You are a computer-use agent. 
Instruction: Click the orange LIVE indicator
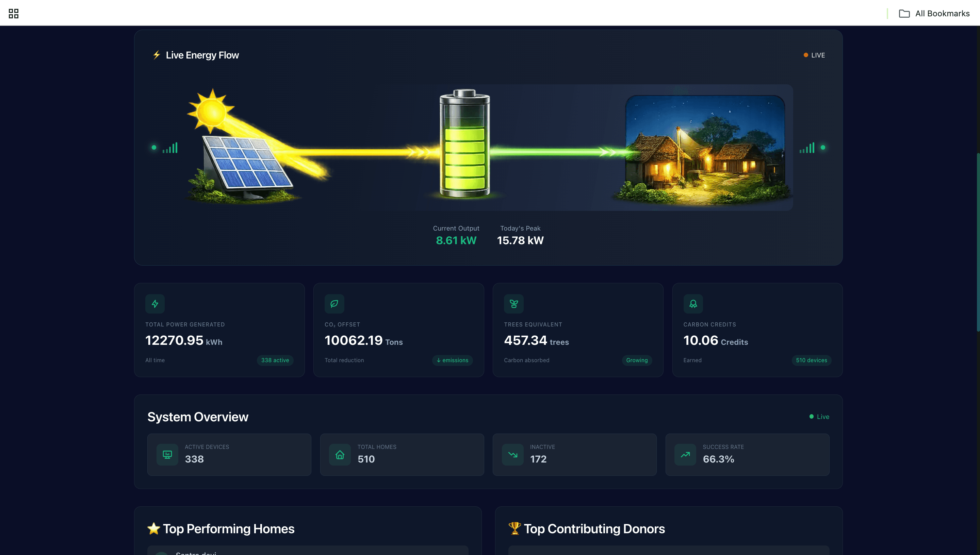[x=814, y=55]
